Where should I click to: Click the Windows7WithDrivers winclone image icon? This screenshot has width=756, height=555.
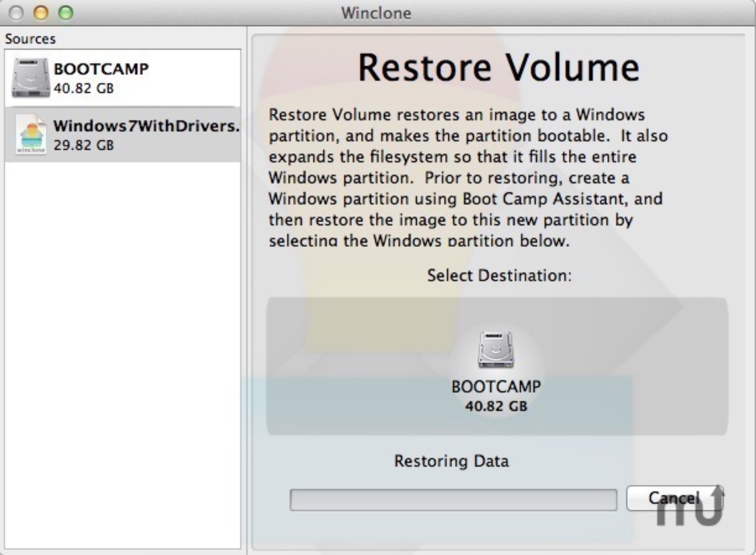tap(31, 134)
